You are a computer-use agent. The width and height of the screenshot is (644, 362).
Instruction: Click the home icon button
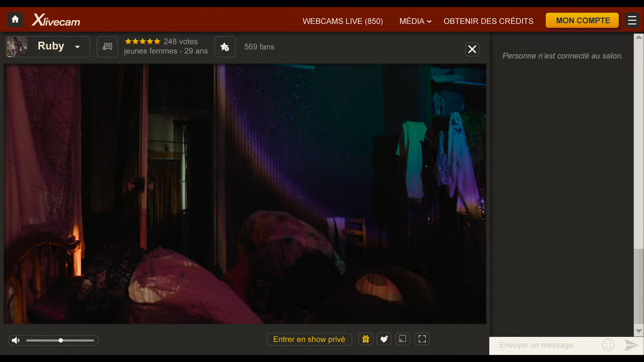[x=15, y=19]
